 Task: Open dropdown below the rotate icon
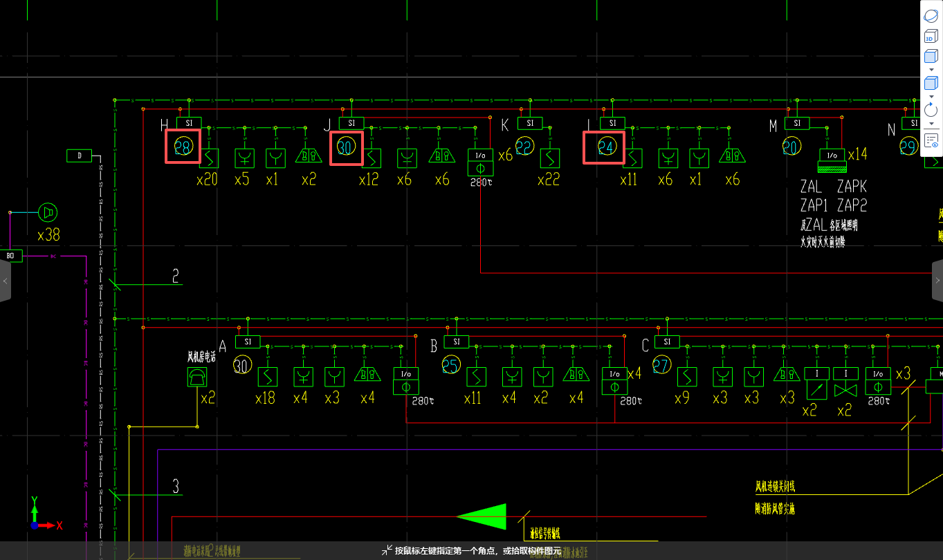pyautogui.click(x=931, y=124)
